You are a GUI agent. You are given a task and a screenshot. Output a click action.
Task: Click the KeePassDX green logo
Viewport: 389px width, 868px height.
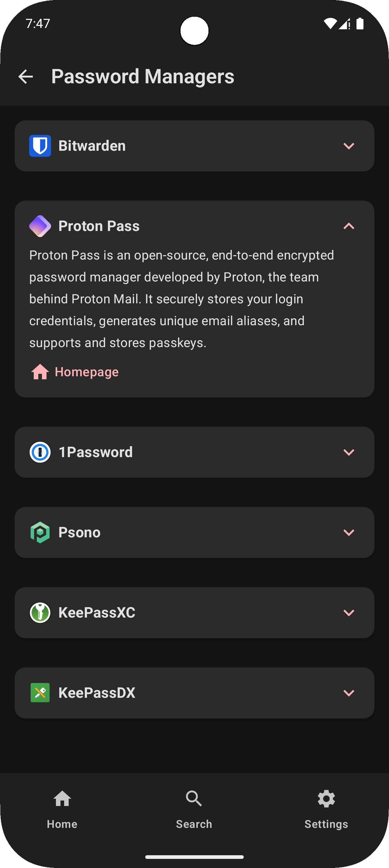[40, 693]
